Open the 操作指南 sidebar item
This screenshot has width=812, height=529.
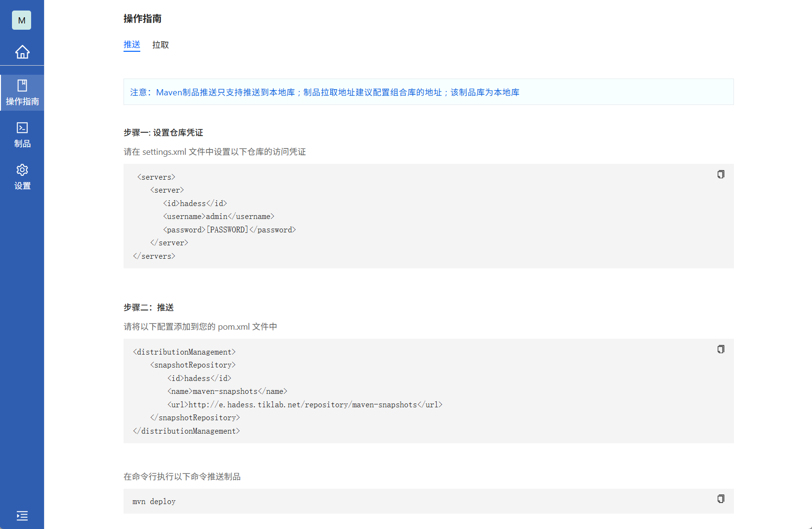(22, 93)
